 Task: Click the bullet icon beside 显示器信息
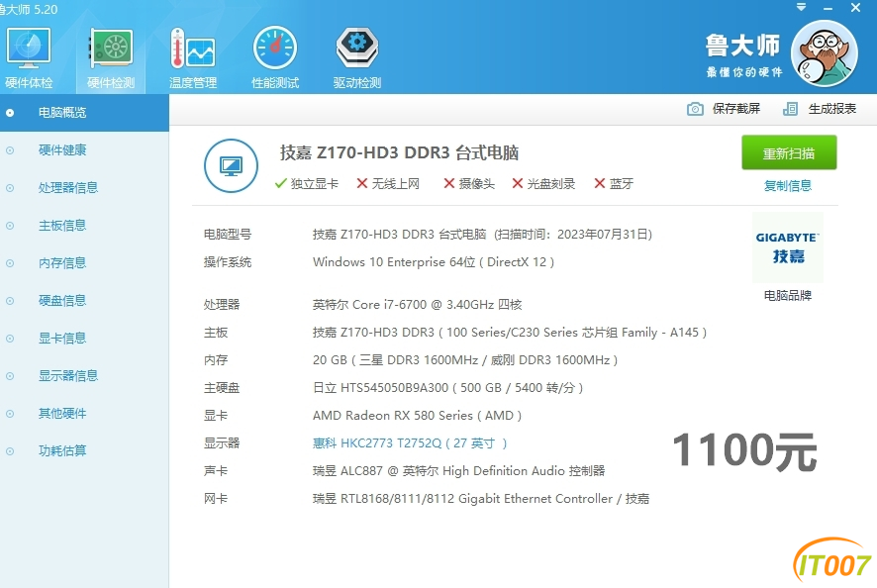tap(10, 376)
